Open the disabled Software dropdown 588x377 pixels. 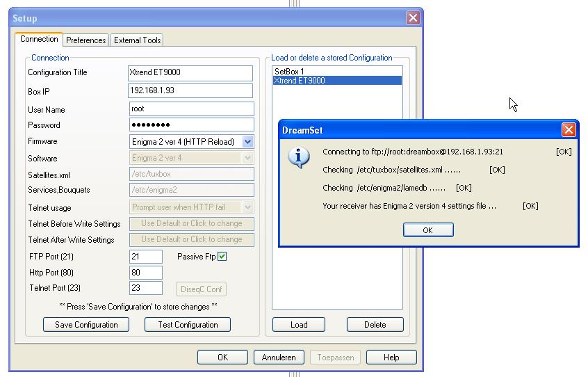click(x=247, y=158)
